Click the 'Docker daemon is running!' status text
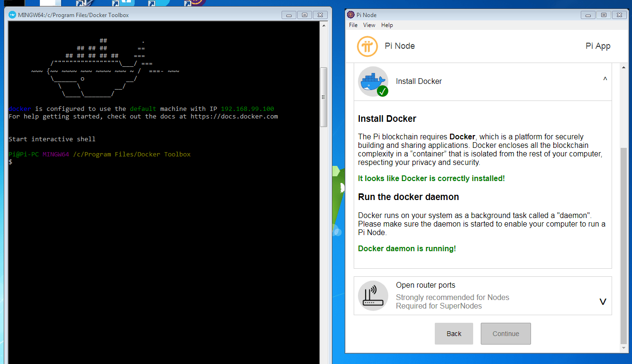The width and height of the screenshot is (632, 364). point(407,248)
